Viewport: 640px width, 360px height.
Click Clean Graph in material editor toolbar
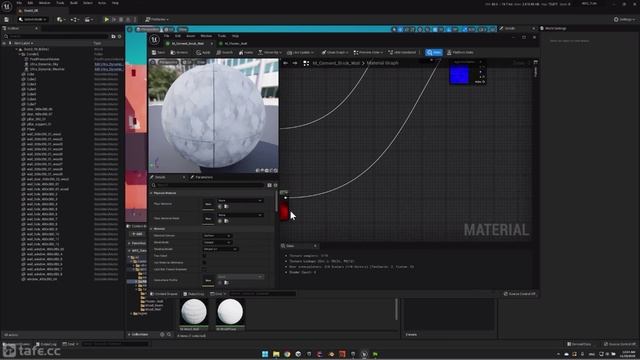point(335,53)
